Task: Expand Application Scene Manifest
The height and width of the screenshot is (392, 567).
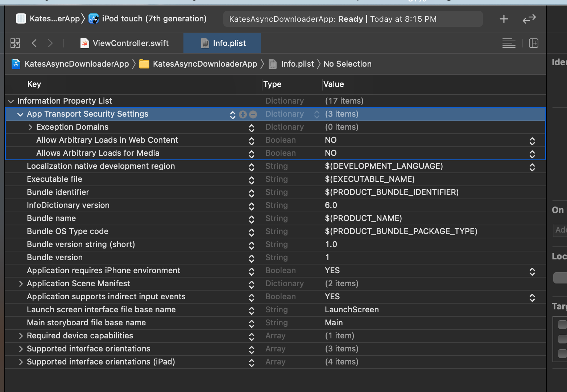Action: point(21,284)
